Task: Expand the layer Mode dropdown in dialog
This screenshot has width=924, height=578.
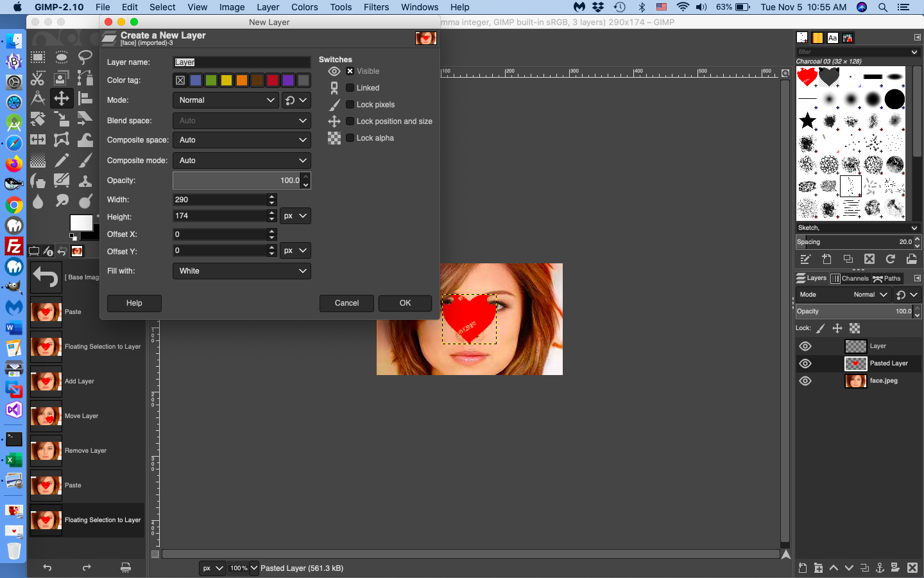Action: [226, 100]
